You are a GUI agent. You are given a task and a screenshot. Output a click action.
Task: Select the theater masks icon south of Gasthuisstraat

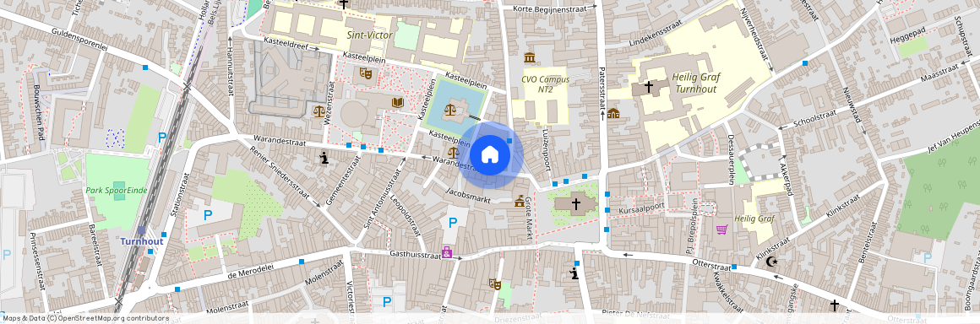494,284
